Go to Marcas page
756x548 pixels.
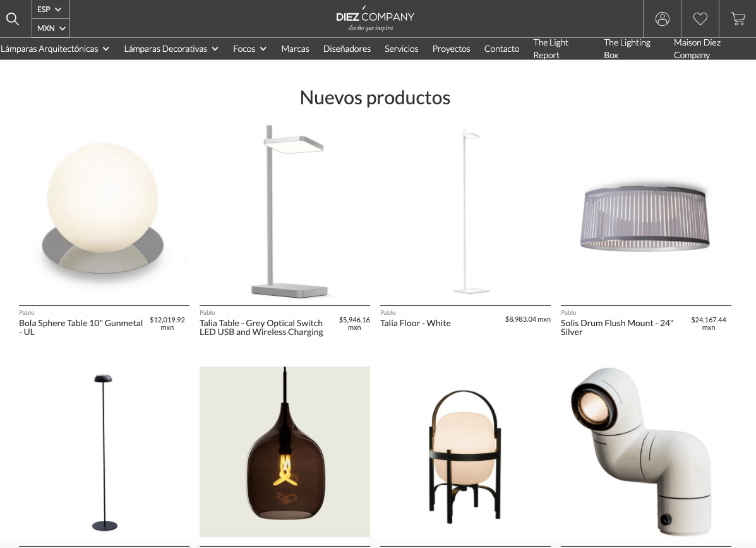click(295, 49)
